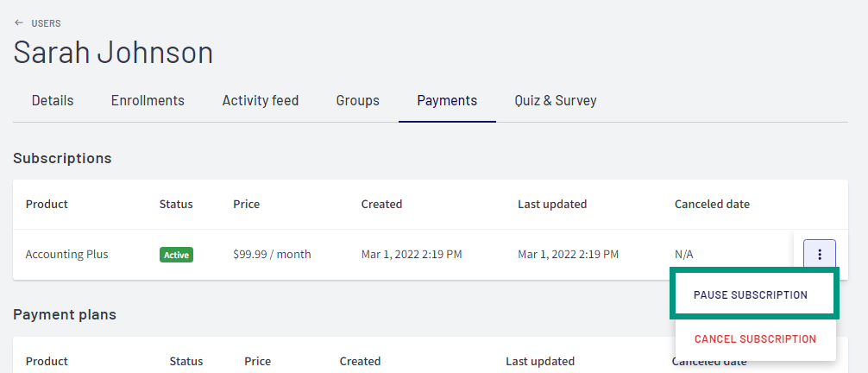Select the Payments tab
The image size is (868, 373).
coord(447,100)
